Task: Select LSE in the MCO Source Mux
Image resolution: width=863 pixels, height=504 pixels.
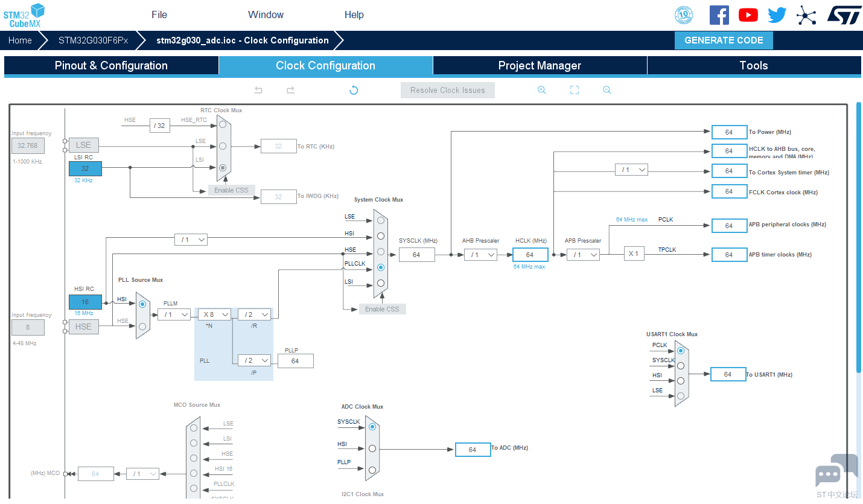Action: click(x=194, y=428)
